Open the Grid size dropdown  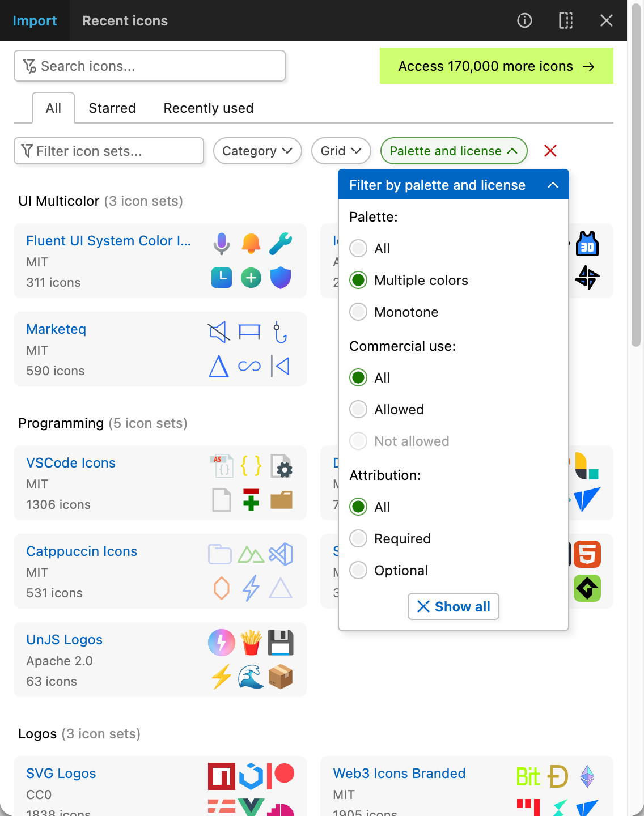coord(341,151)
